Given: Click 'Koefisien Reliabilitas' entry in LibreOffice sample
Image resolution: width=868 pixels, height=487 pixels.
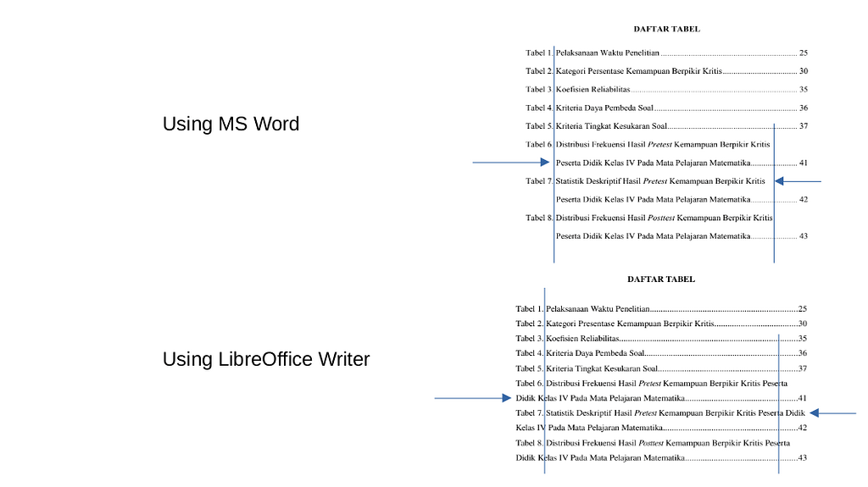Looking at the screenshot, I should pos(582,339).
